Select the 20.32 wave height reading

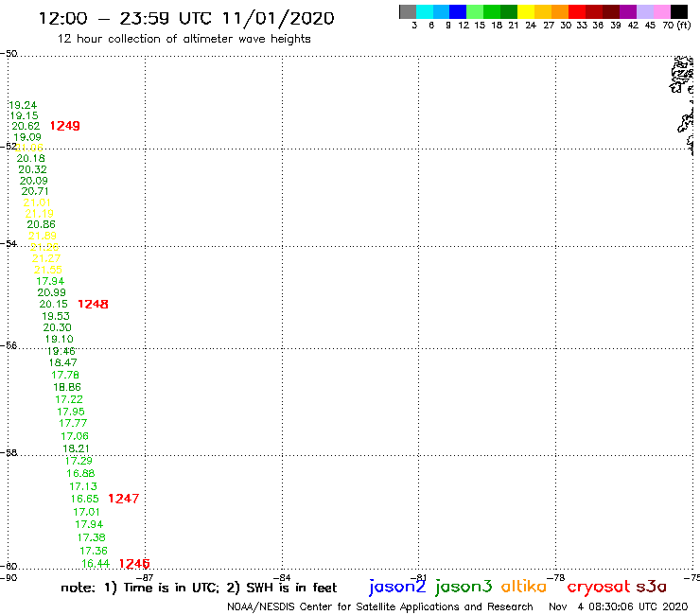tap(32, 169)
